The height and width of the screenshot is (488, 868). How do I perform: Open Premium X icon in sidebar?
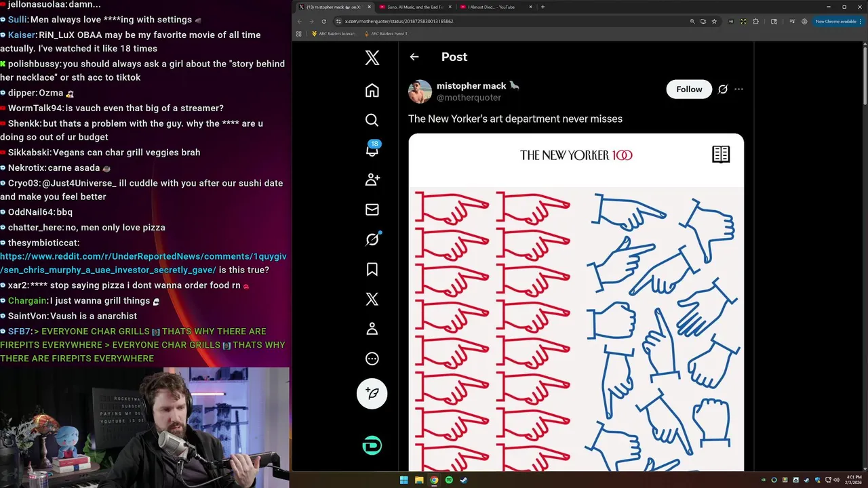372,299
